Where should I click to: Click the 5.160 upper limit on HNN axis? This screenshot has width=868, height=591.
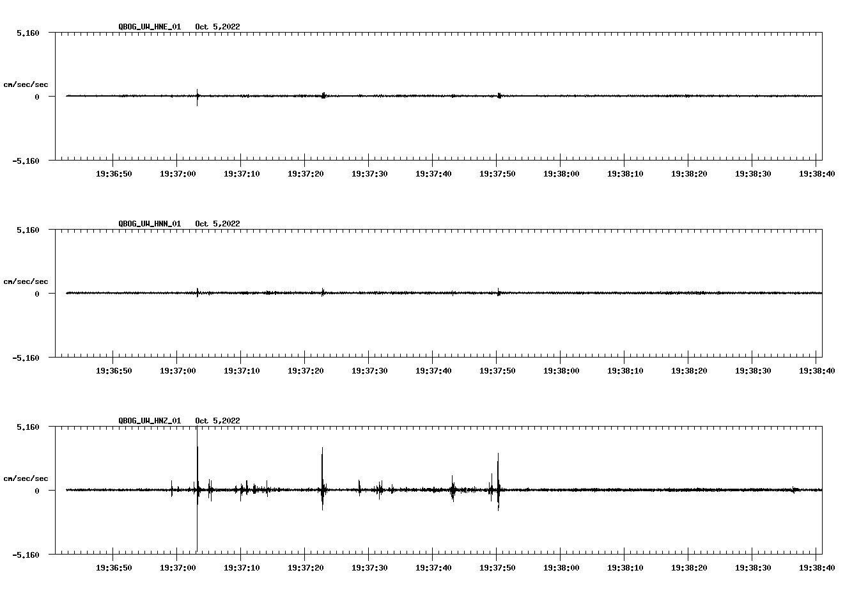(27, 230)
